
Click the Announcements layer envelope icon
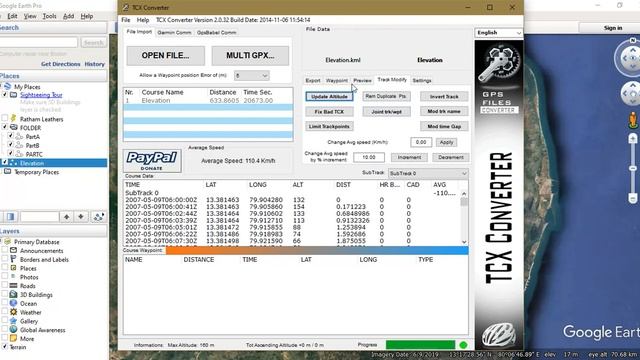click(13, 250)
